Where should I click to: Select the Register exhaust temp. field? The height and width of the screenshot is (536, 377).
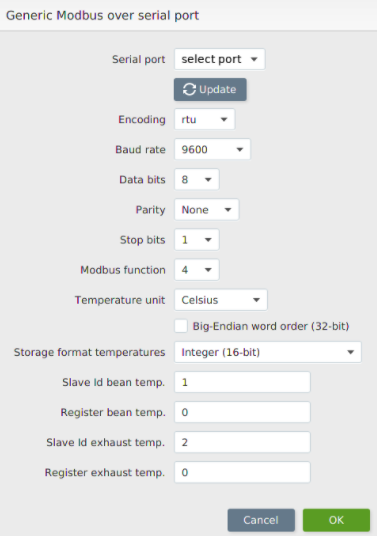(242, 472)
